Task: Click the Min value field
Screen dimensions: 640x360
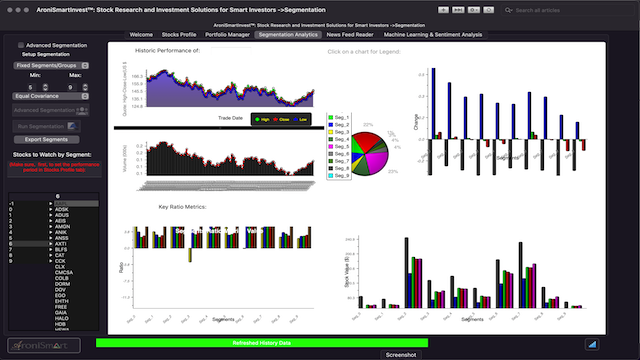Action: tap(32, 87)
